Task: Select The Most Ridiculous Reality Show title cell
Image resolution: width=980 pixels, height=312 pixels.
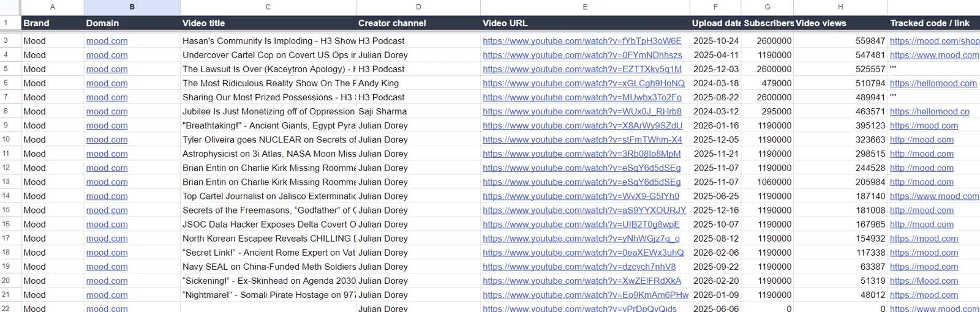Action: pos(268,83)
